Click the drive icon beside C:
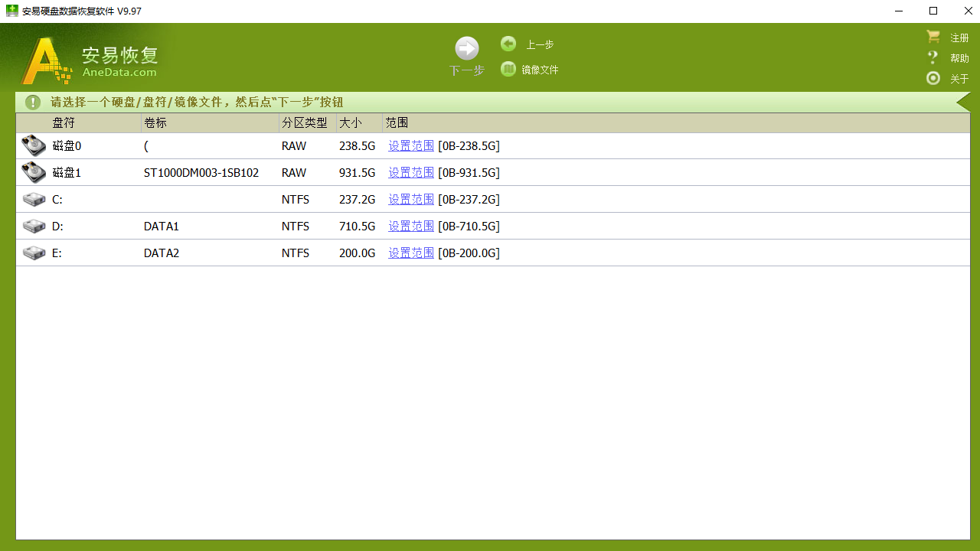This screenshot has height=551, width=980. tap(34, 199)
